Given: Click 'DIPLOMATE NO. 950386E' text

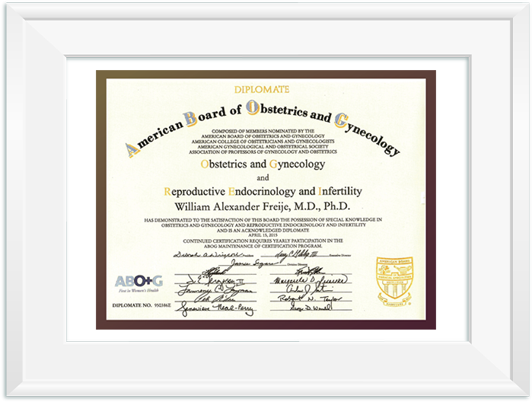Looking at the screenshot, I should click(142, 305).
